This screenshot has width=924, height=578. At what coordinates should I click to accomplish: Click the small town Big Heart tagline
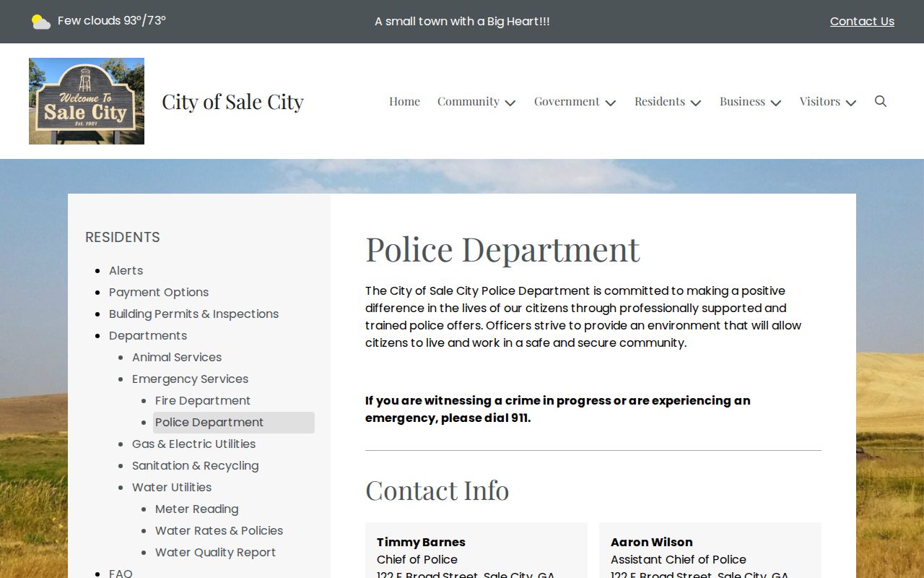(x=462, y=22)
